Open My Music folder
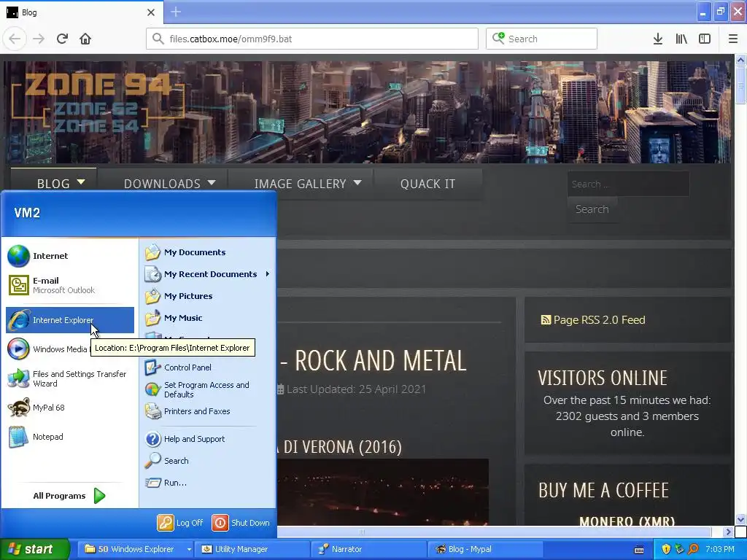Image resolution: width=747 pixels, height=560 pixels. tap(207, 318)
